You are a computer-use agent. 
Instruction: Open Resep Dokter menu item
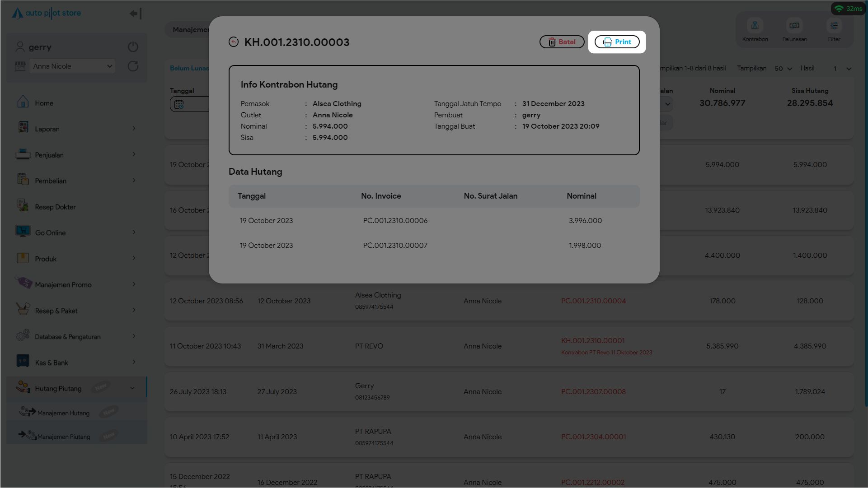click(55, 207)
